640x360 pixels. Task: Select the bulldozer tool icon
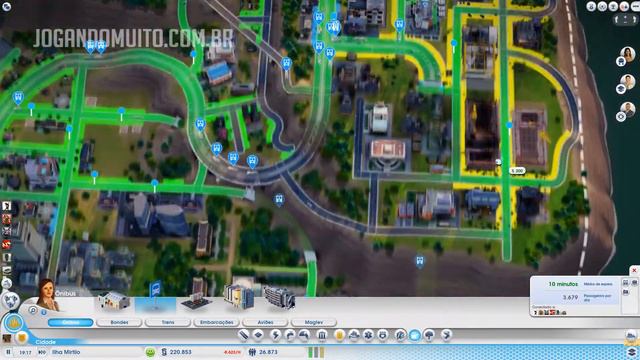coord(447,335)
